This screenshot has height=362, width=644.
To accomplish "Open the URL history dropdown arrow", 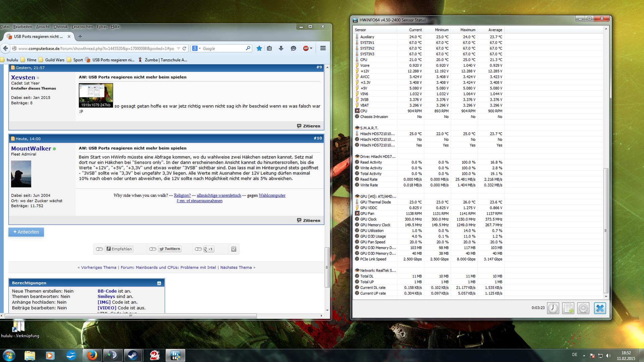I will 179,48.
